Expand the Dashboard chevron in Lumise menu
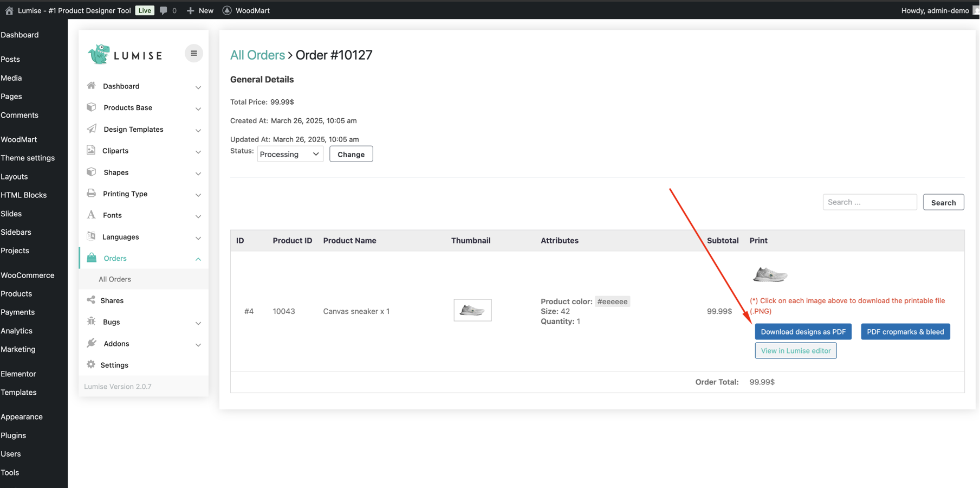The height and width of the screenshot is (488, 980). click(198, 87)
